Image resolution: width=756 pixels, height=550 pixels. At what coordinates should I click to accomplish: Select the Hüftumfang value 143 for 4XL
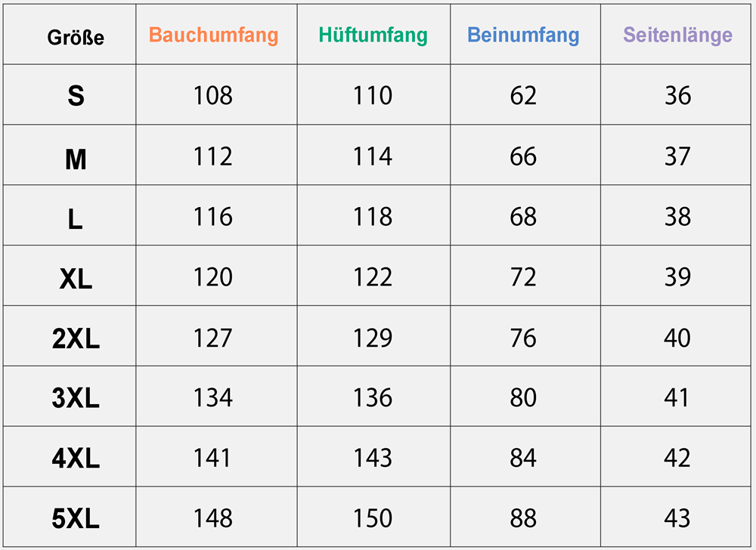373,458
